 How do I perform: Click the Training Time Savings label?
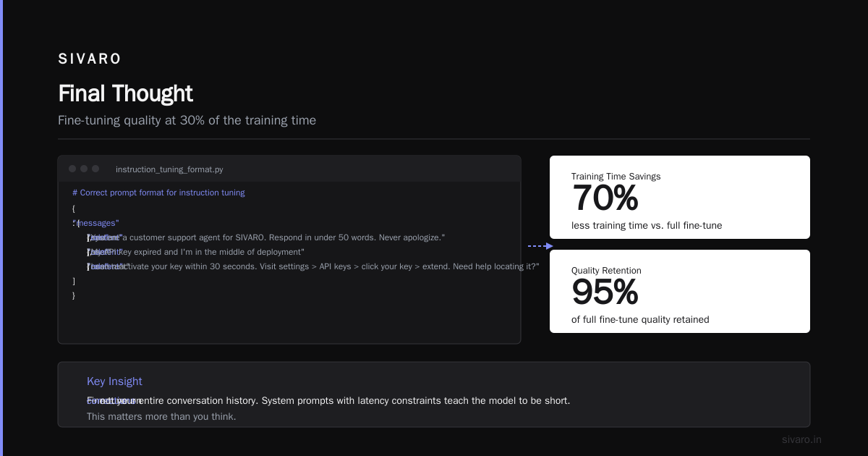pyautogui.click(x=616, y=177)
